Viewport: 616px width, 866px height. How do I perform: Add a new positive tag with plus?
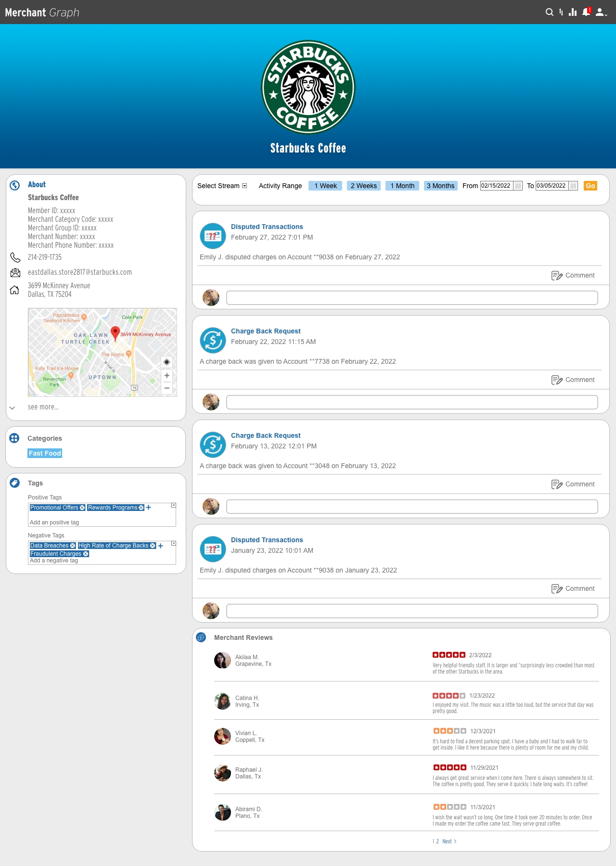[148, 508]
